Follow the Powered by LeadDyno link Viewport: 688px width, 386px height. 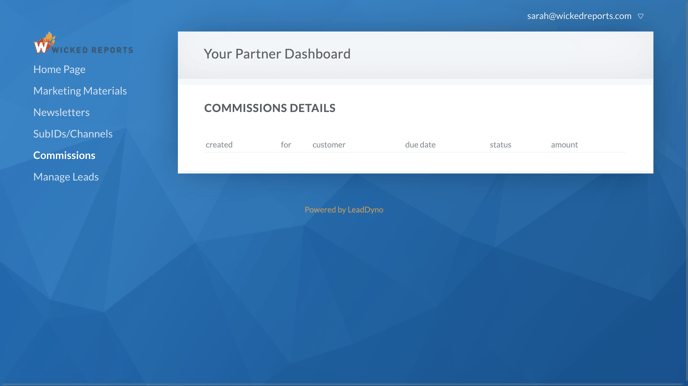click(x=344, y=210)
